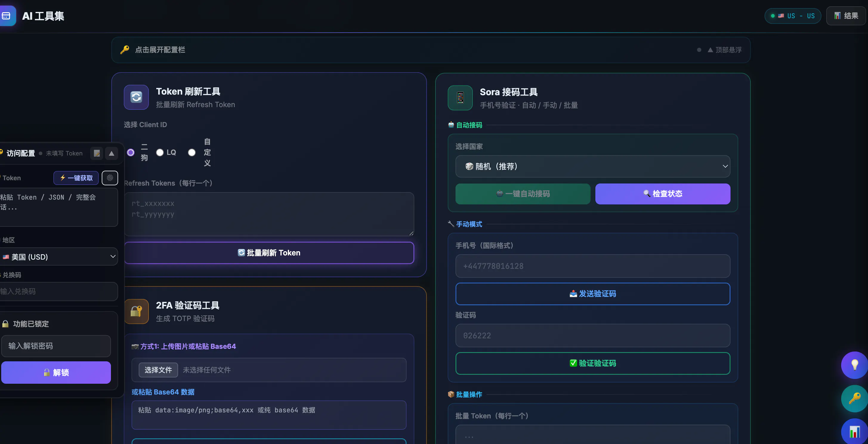Click the 输入解锁密码 password field
Screen dimensions: 868x444
(56, 346)
